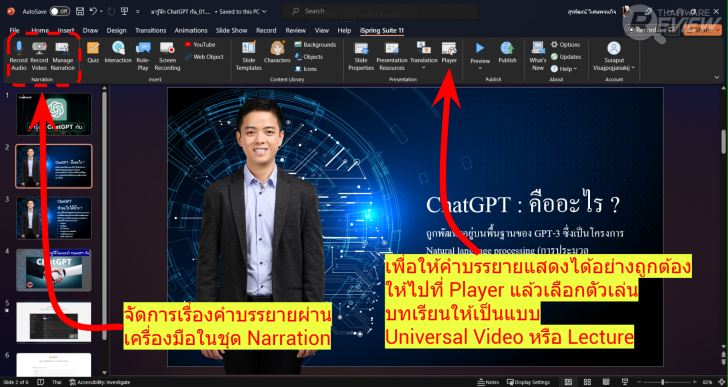Open Backgrounds content library
The height and width of the screenshot is (387, 728).
tap(315, 45)
